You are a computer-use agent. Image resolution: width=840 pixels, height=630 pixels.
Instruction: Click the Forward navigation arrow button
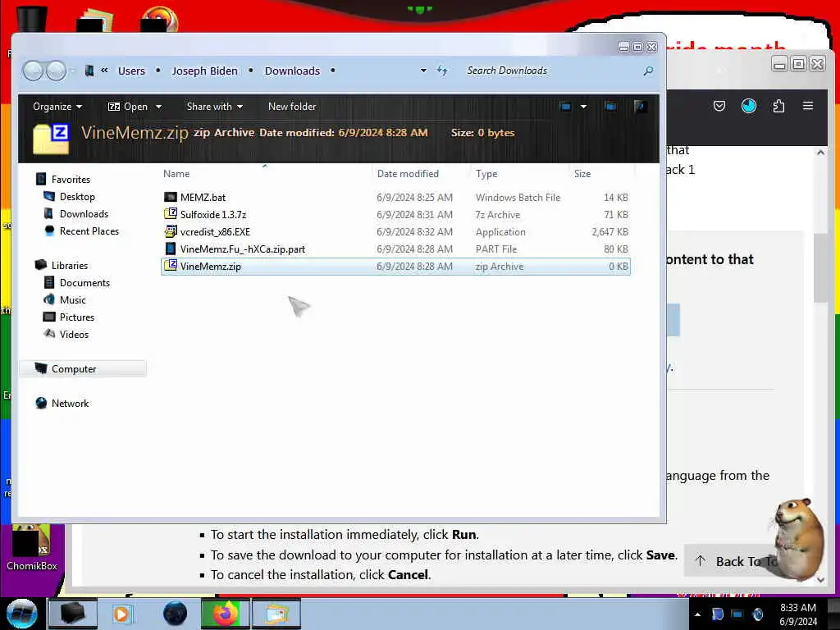point(57,71)
